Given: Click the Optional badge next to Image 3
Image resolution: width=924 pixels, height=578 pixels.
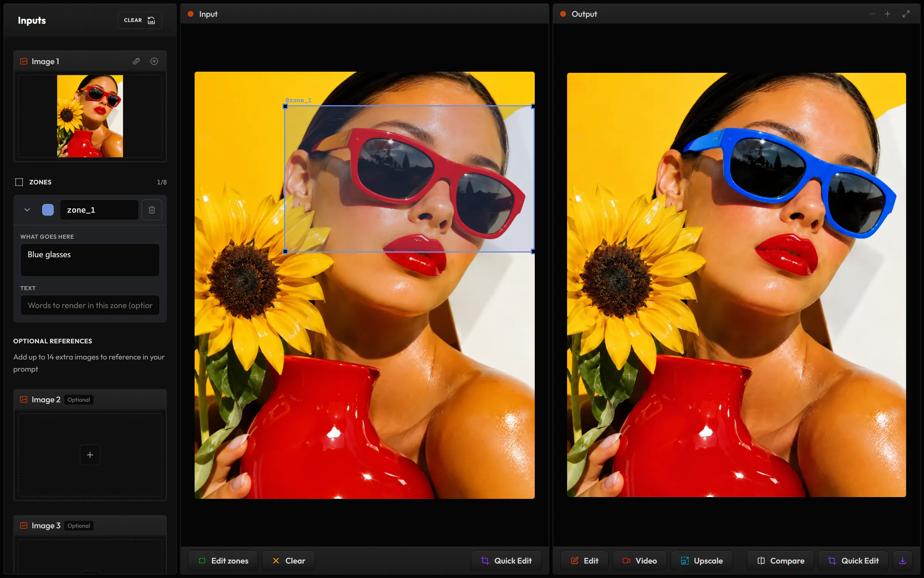Looking at the screenshot, I should tap(79, 526).
